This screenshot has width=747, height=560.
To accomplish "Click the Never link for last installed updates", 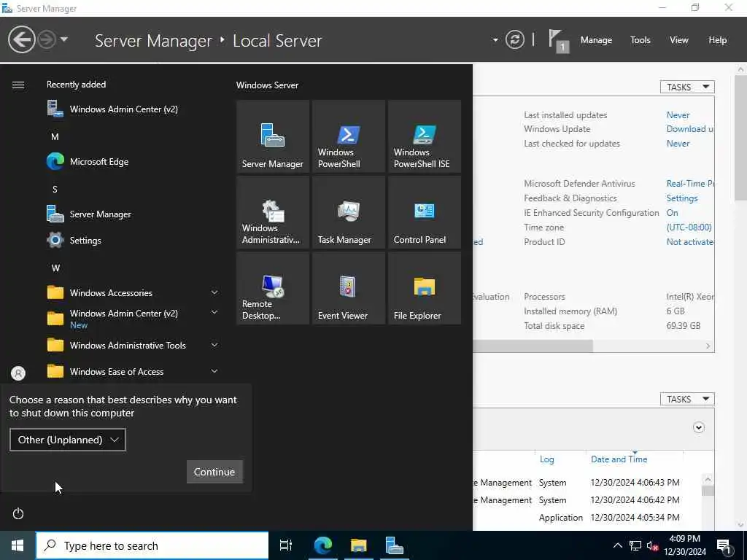I will 678,114.
